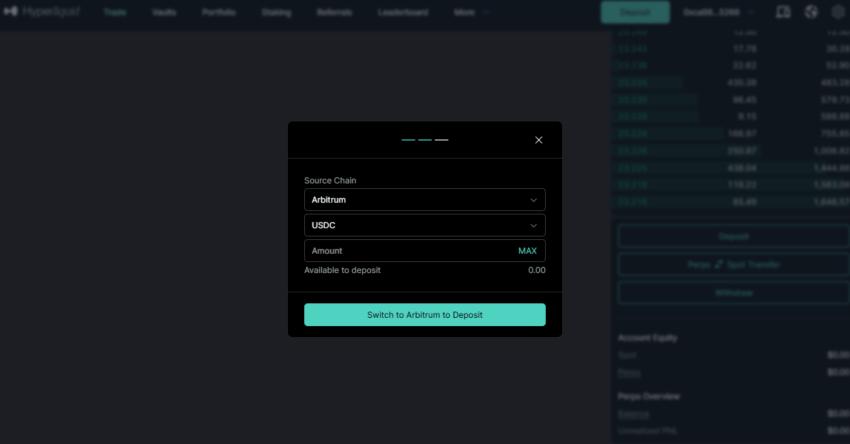Click the third step indicator dash in dialog
Screen dimensions: 850x444
coord(441,140)
